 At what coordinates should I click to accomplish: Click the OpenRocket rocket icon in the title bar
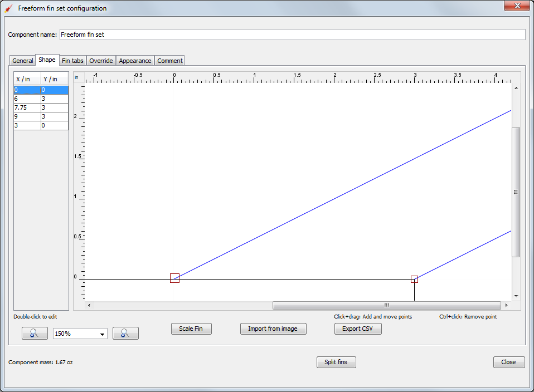click(x=8, y=8)
